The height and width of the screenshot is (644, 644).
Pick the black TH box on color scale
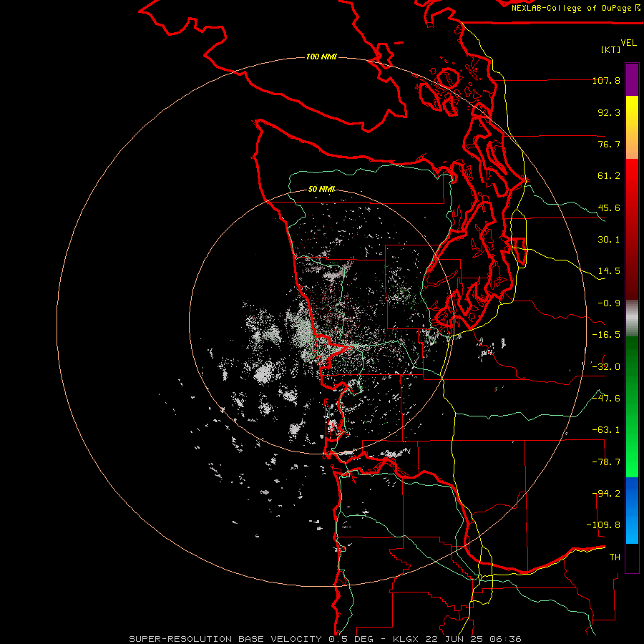(632, 557)
